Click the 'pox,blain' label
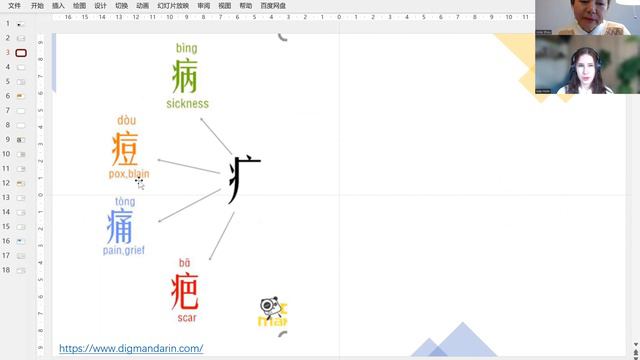Screen dimensions: 640x360 point(129,174)
